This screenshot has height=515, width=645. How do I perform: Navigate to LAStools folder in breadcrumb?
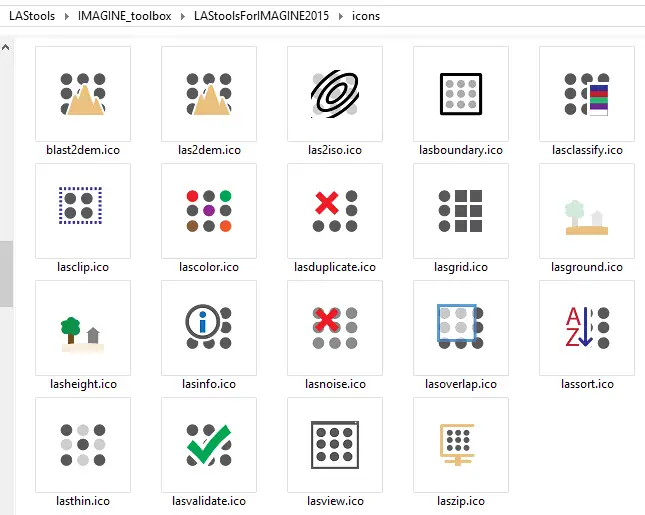[x=32, y=16]
